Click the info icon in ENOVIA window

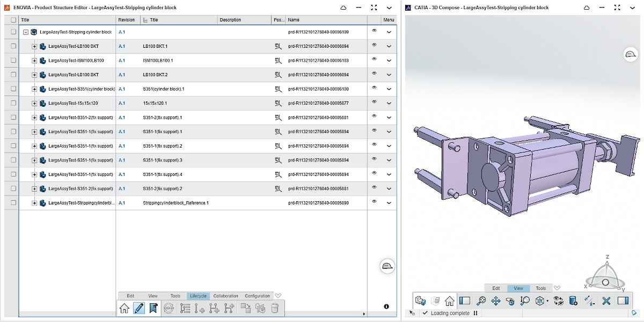(x=386, y=306)
